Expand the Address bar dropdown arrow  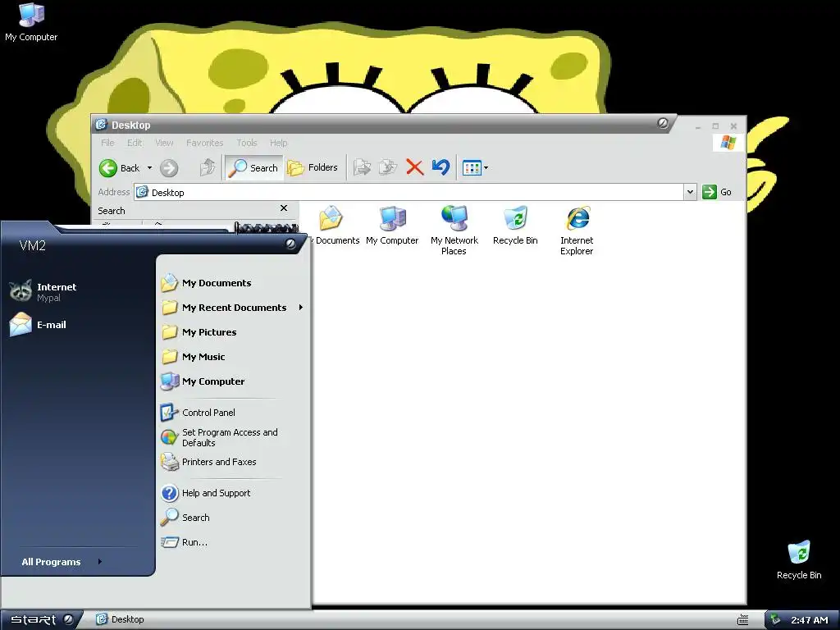[x=690, y=192]
